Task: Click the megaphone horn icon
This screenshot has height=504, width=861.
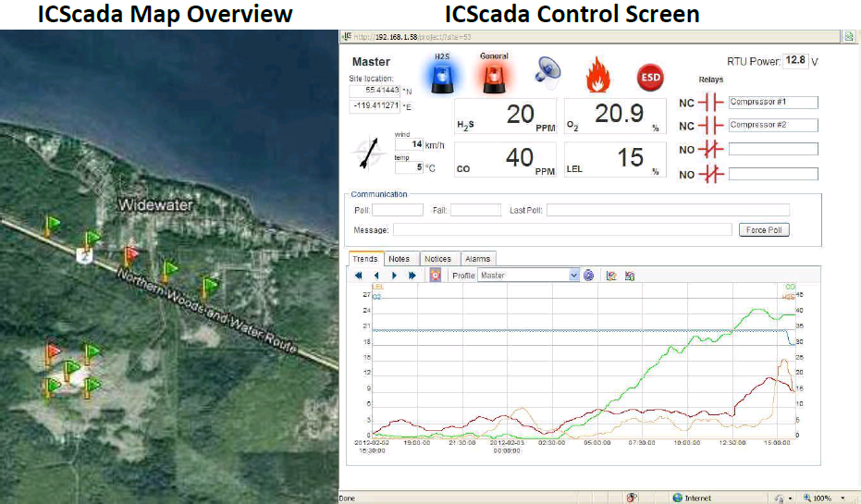Action: coord(547,73)
